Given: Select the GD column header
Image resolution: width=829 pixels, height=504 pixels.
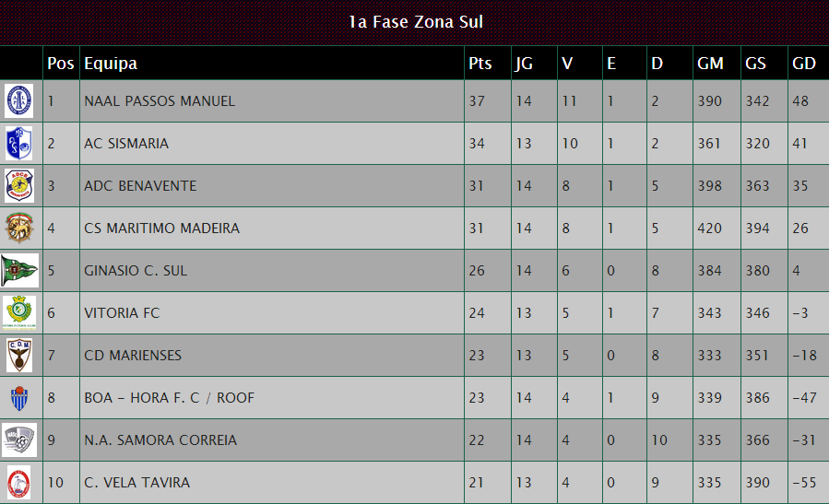Looking at the screenshot, I should point(803,64).
